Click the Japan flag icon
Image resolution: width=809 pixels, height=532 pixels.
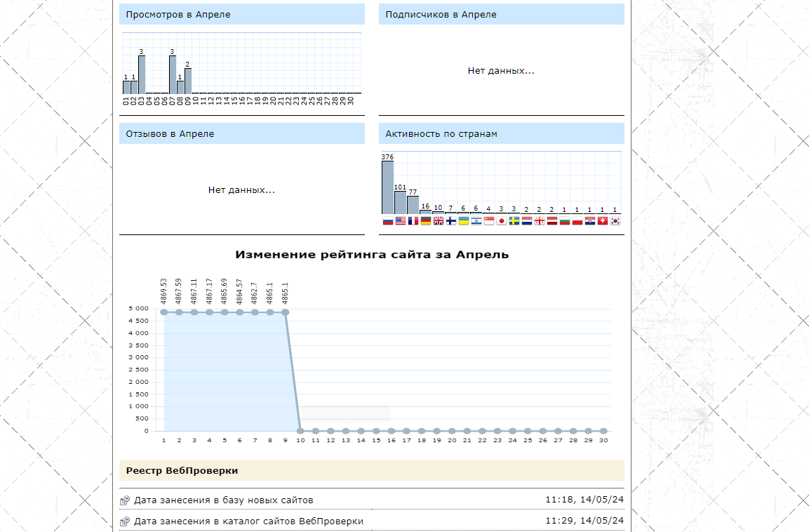coord(502,221)
